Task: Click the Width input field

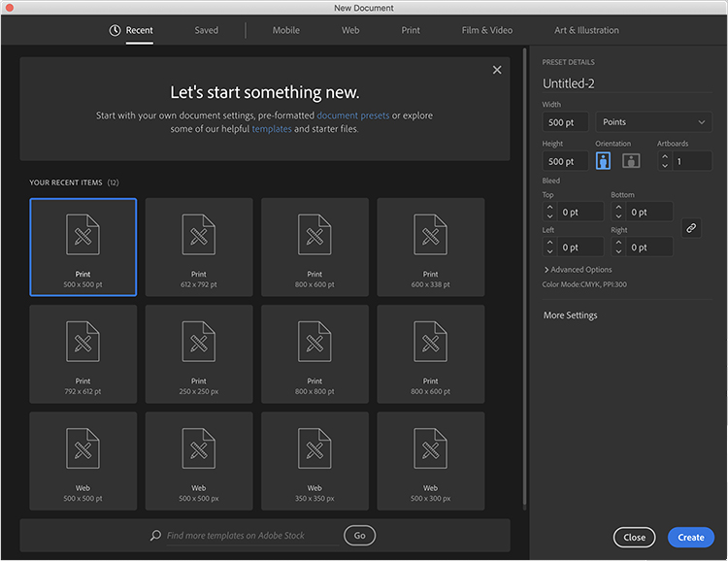Action: click(566, 122)
